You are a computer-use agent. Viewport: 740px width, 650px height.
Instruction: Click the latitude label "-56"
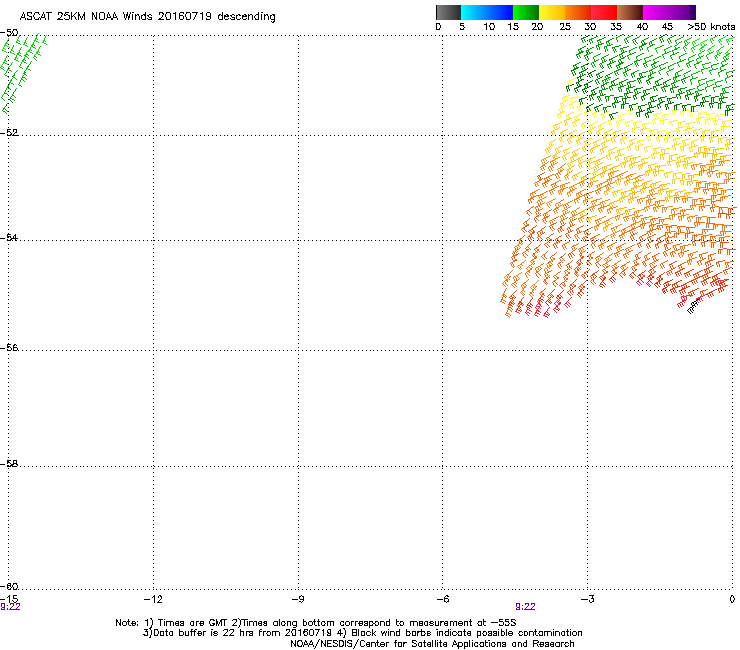click(9, 347)
